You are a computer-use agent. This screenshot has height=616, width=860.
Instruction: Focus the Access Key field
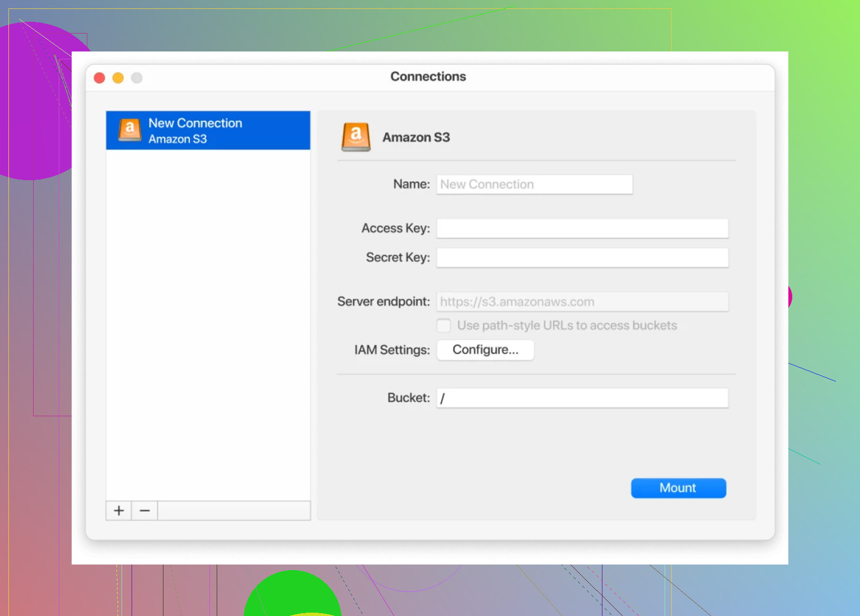coord(582,228)
